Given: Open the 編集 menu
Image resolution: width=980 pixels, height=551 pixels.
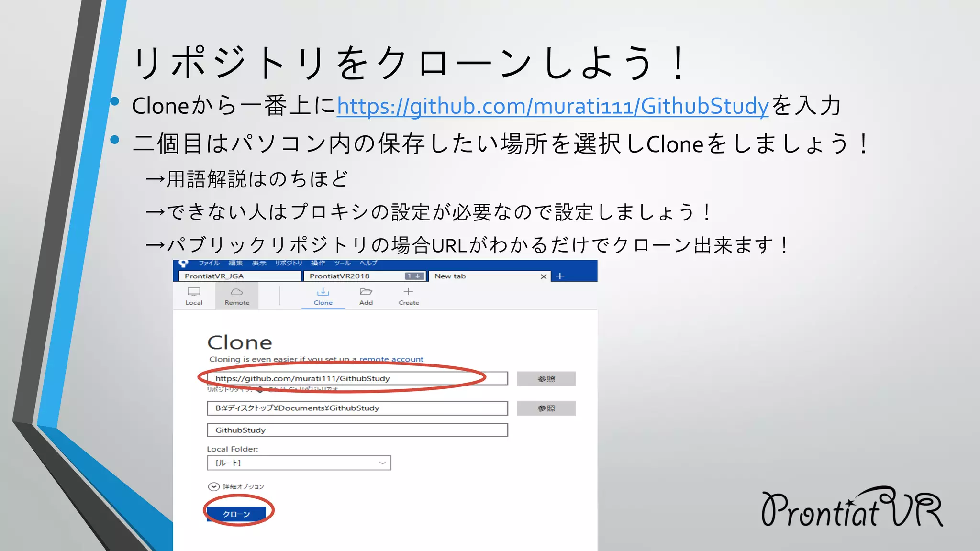Looking at the screenshot, I should coord(235,263).
